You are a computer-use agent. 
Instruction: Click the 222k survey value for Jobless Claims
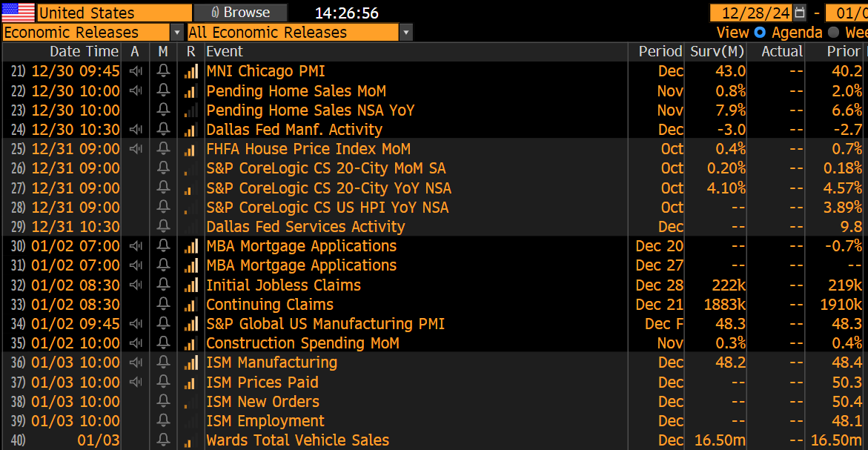(x=729, y=285)
